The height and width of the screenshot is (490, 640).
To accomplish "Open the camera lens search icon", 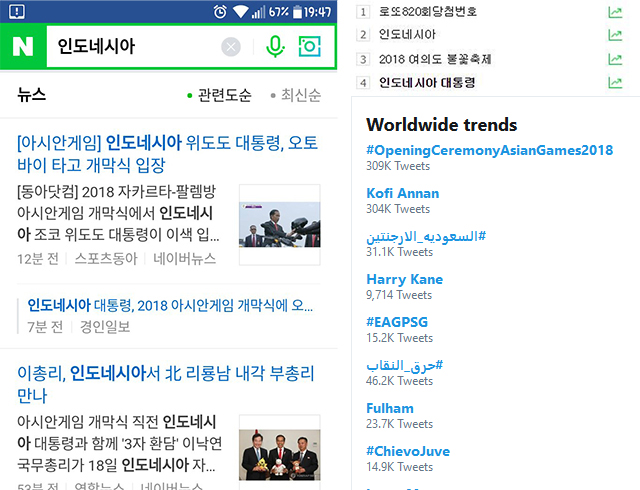I will pyautogui.click(x=311, y=47).
